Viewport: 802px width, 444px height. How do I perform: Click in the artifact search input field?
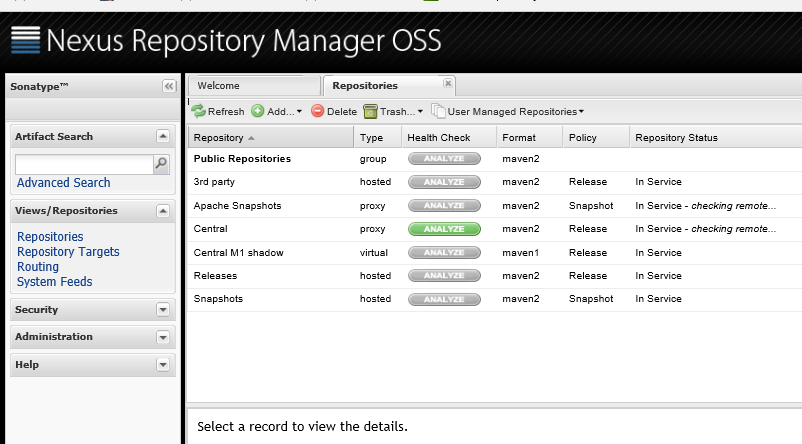(x=83, y=164)
